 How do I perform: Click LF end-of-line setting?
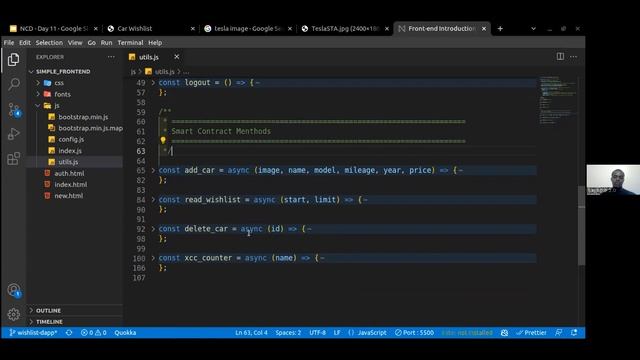[337, 333]
